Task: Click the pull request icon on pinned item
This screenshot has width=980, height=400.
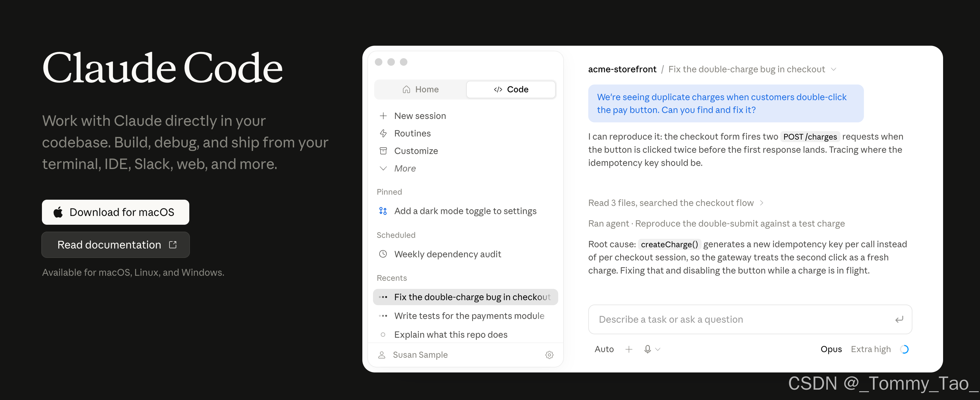Action: [x=383, y=211]
